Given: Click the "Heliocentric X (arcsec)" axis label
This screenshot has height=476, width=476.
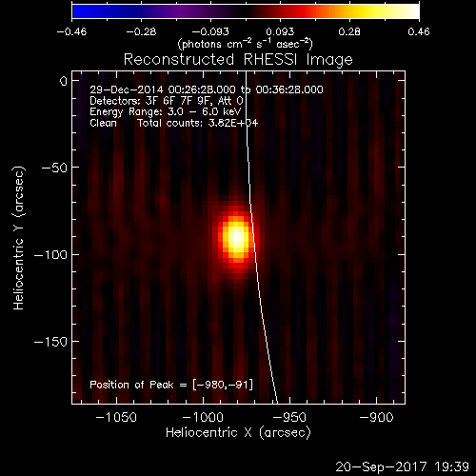Looking at the screenshot, I should (x=238, y=433).
